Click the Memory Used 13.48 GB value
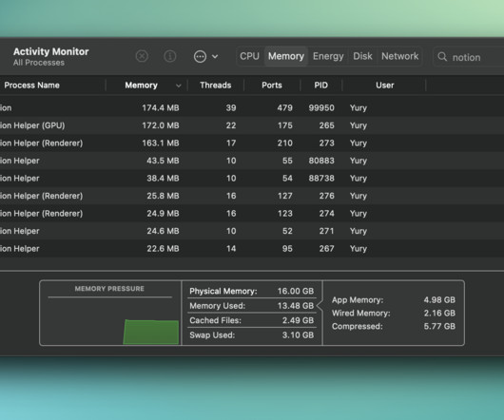 pyautogui.click(x=296, y=306)
